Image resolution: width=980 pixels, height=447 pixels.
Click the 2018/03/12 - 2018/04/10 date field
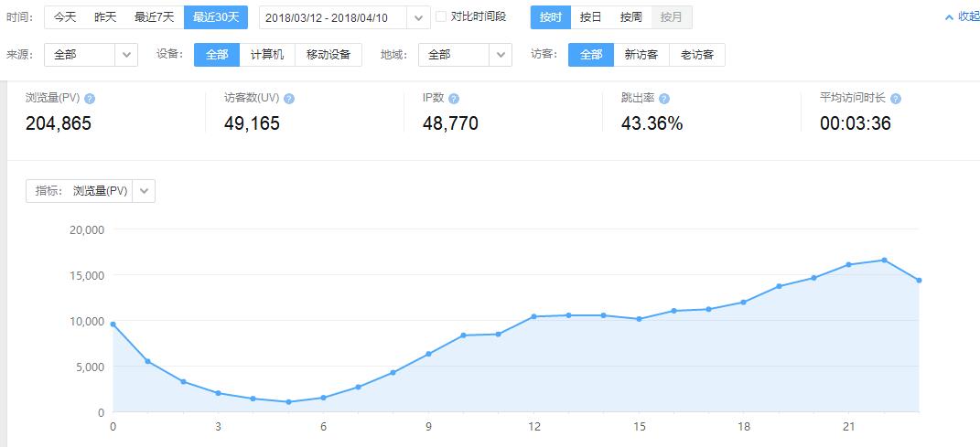point(333,17)
